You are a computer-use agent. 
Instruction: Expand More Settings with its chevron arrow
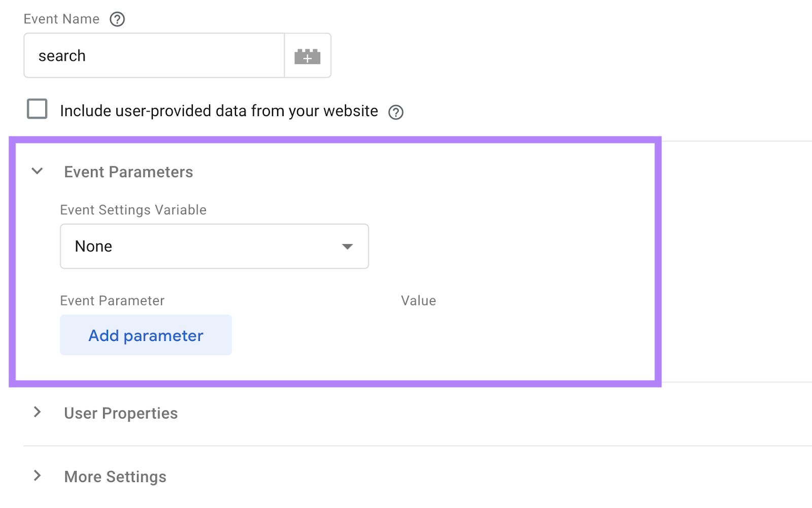tap(37, 476)
